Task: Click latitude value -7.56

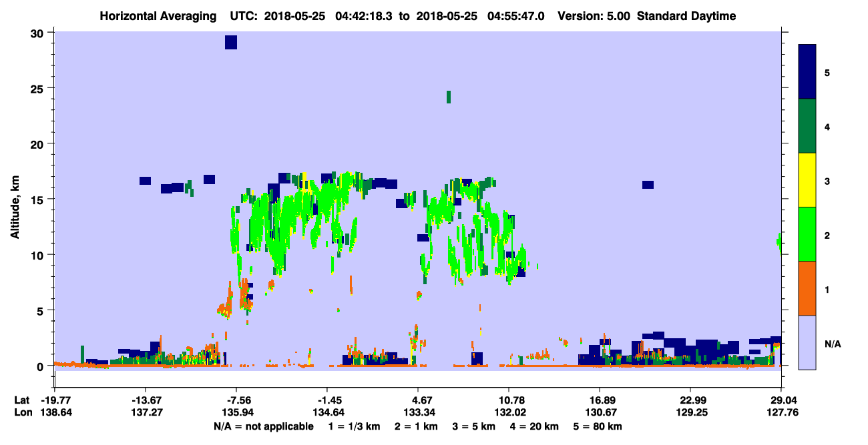Action: [x=237, y=400]
